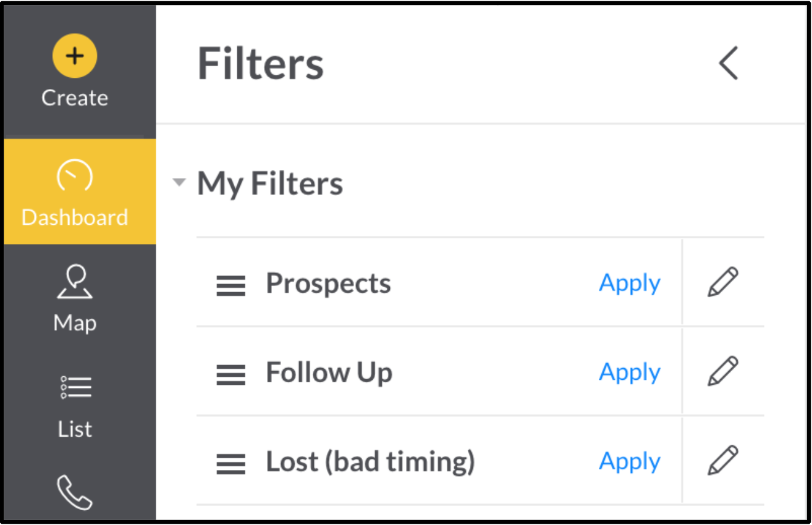Screen dimensions: 812x525
Task: Edit Prospects filter with pencil icon
Action: 723,282
